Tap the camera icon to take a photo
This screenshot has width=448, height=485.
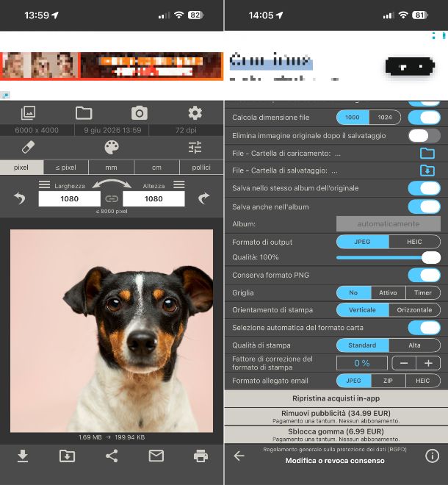click(140, 113)
